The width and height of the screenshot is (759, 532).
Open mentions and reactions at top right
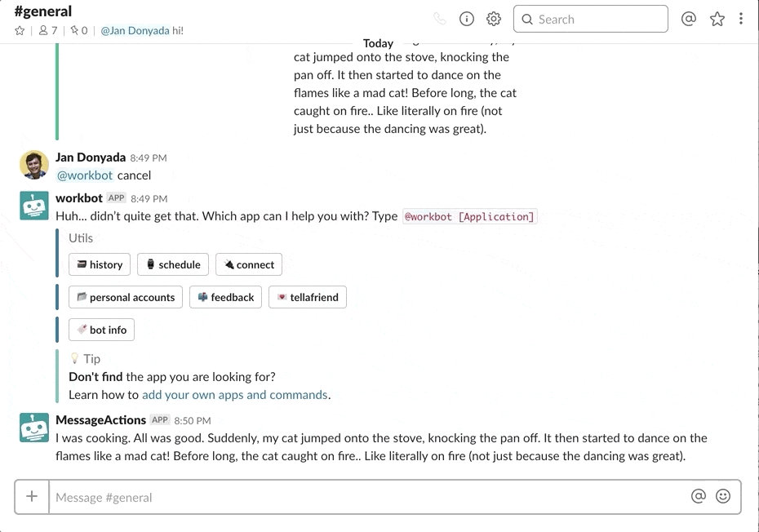click(689, 18)
